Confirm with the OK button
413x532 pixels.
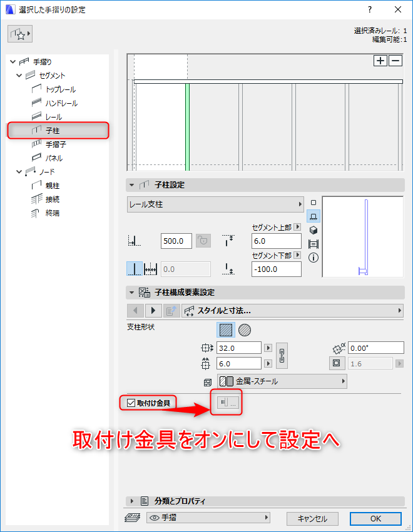click(375, 518)
